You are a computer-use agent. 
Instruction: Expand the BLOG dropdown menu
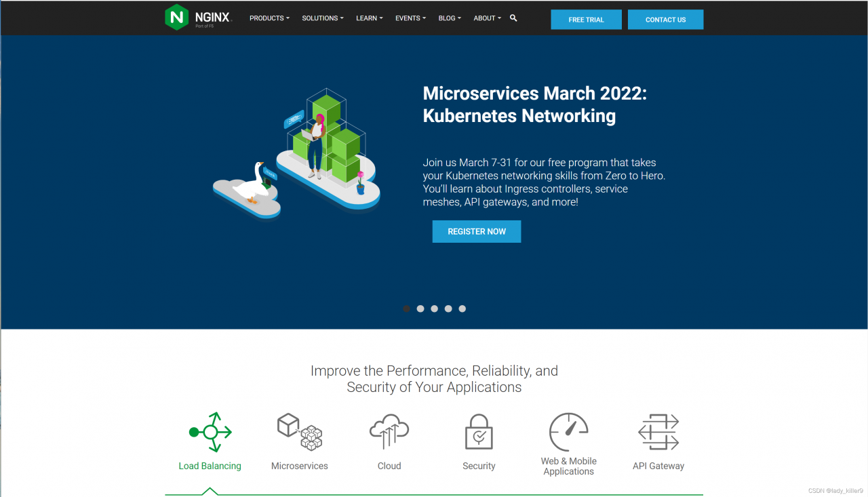(450, 18)
